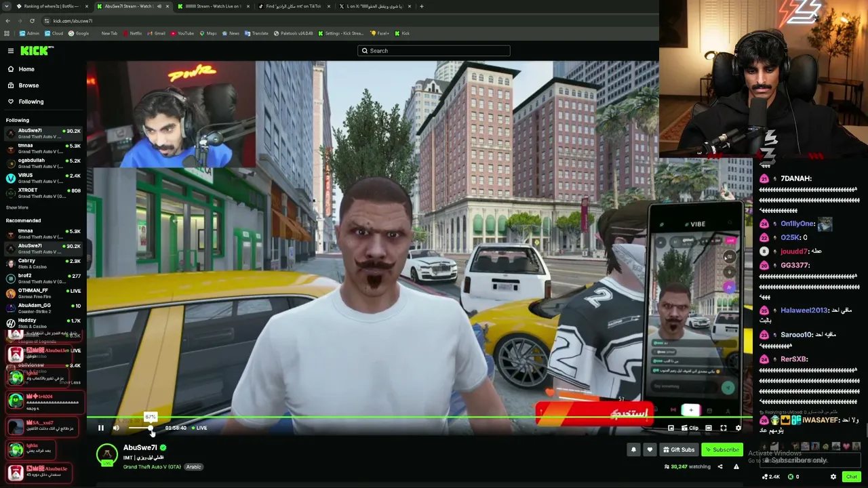
Task: Open Following in the sidebar
Action: click(x=31, y=102)
